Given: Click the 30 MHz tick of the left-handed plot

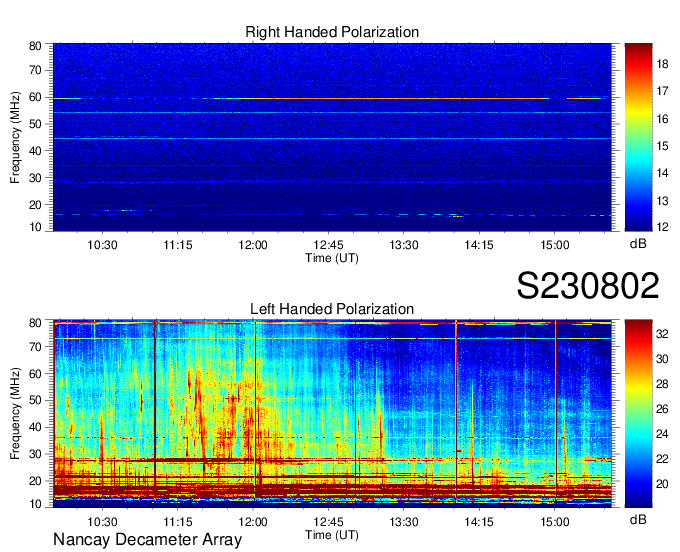Looking at the screenshot, I should (35, 454).
